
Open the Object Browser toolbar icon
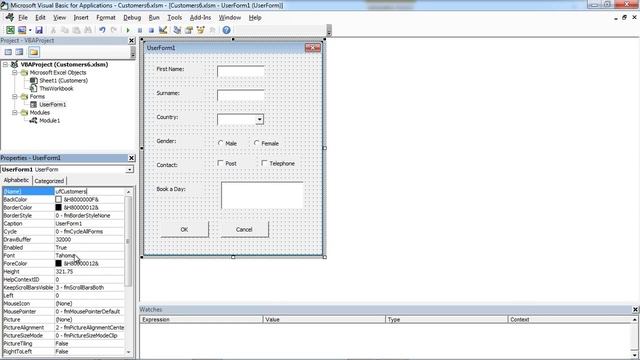pyautogui.click(x=200, y=30)
